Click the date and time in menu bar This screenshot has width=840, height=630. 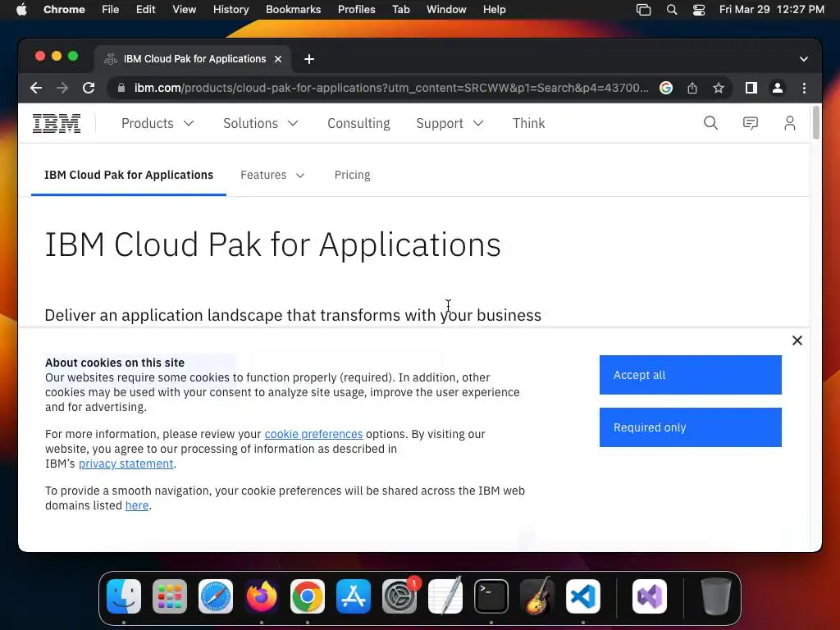[771, 10]
